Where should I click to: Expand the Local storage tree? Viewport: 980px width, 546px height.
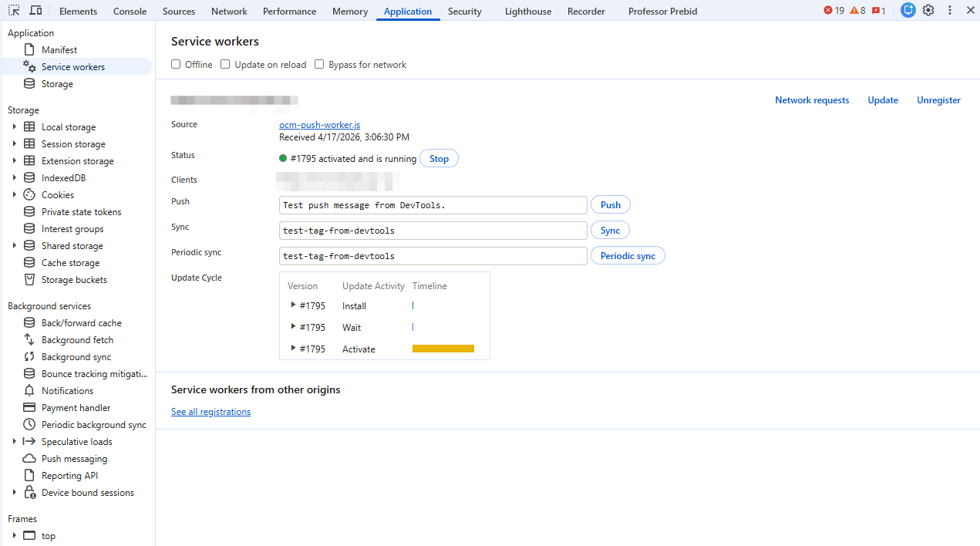[x=14, y=126]
